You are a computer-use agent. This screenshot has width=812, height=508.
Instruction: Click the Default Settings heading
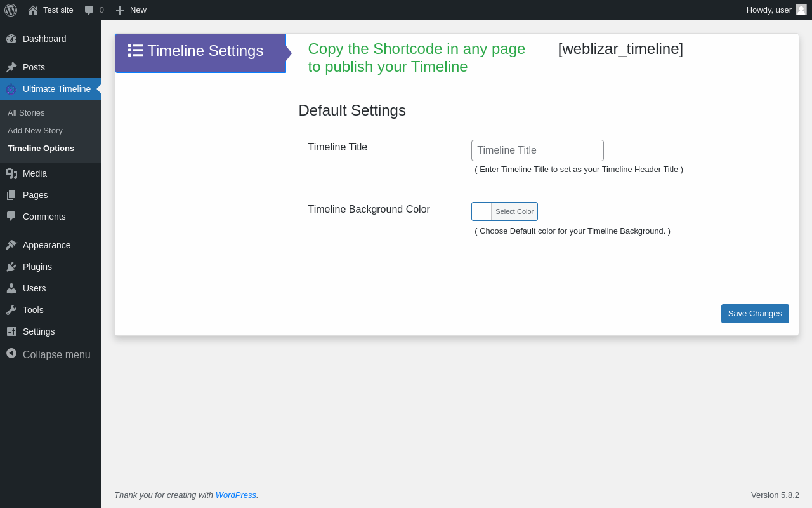click(x=352, y=110)
